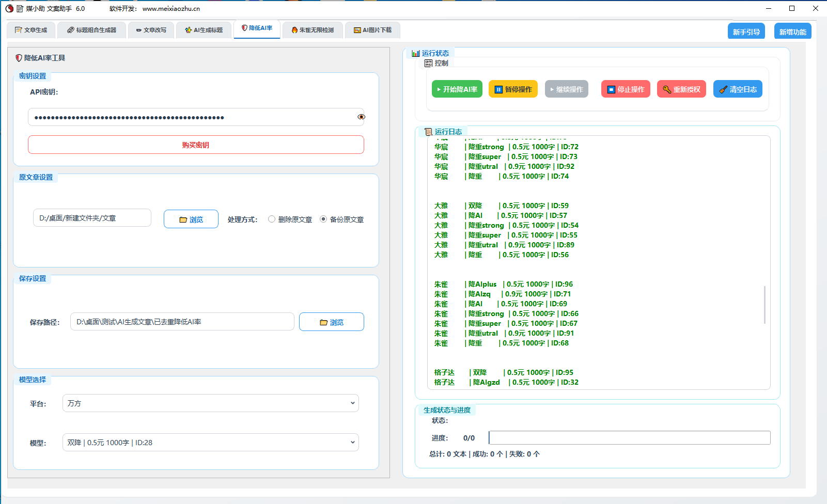Click the 重新授权 key button
This screenshot has height=504, width=827.
[681, 89]
